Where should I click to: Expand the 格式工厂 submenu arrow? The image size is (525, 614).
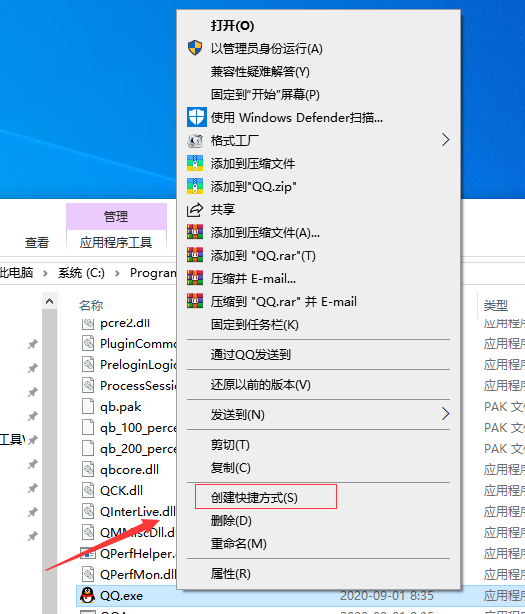(446, 140)
